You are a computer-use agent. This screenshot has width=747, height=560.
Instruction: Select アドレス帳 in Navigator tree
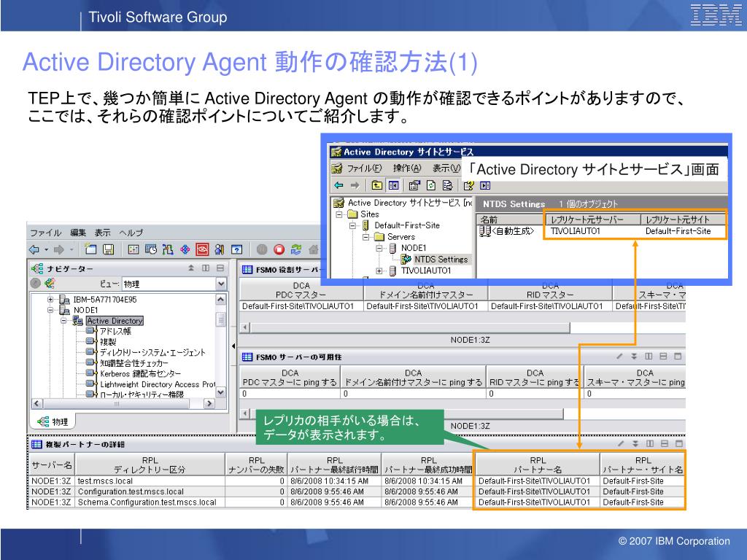(x=115, y=331)
